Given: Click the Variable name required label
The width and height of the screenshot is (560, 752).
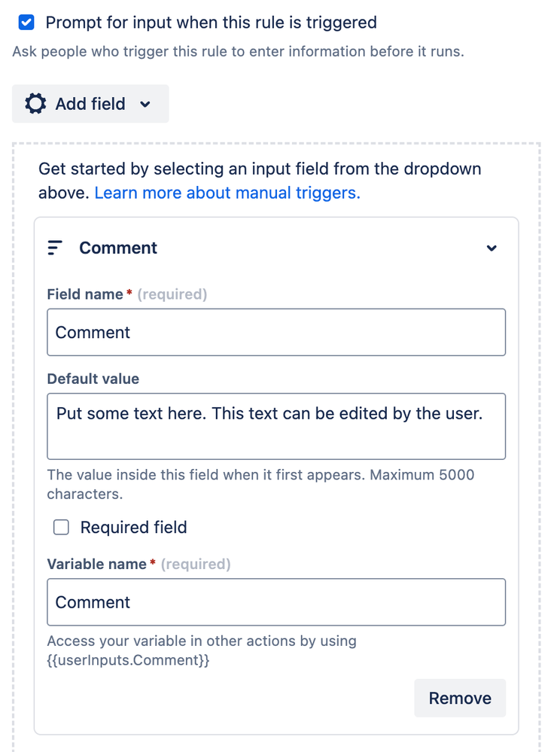Looking at the screenshot, I should coord(138,564).
